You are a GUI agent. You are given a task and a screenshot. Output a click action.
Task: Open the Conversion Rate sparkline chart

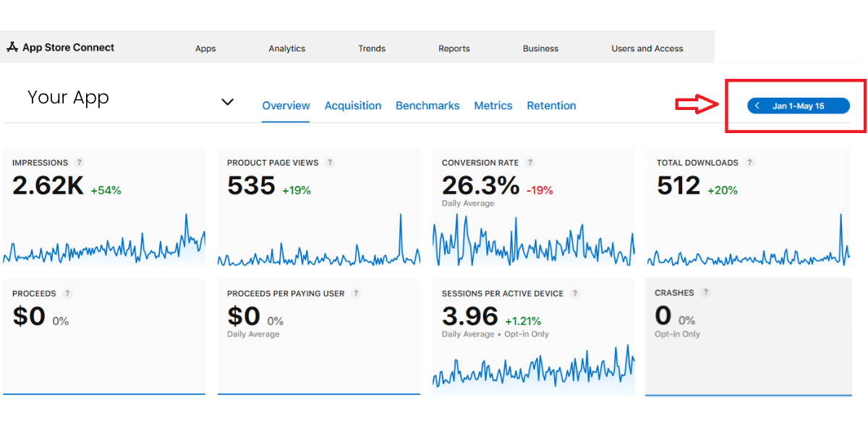tap(534, 239)
